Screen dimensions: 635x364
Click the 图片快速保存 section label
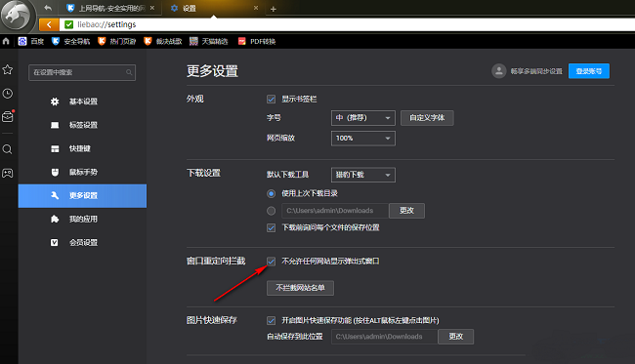coord(211,321)
